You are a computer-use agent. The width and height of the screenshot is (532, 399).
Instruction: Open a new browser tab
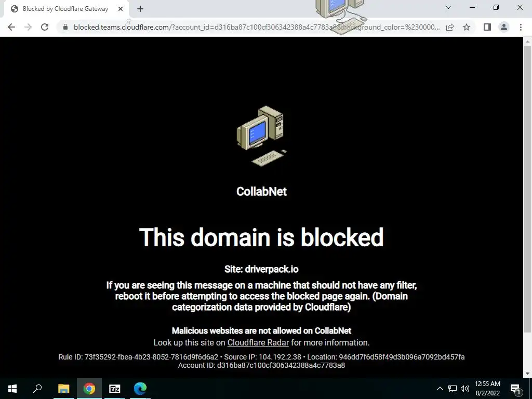coord(140,9)
